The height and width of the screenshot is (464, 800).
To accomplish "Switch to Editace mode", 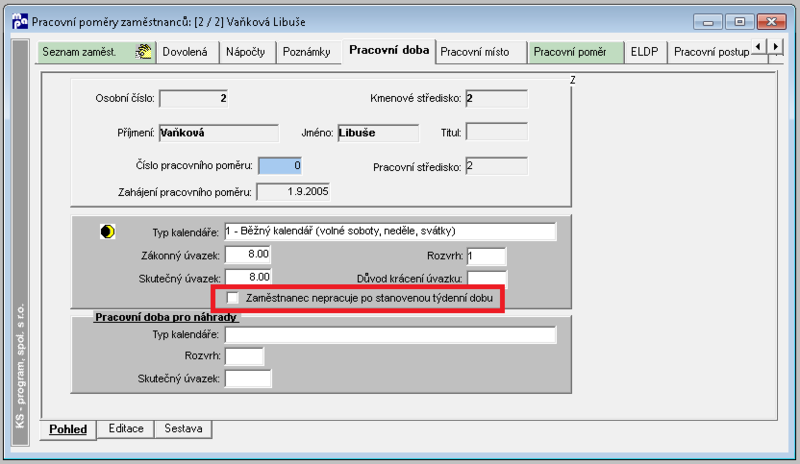I will tap(126, 429).
